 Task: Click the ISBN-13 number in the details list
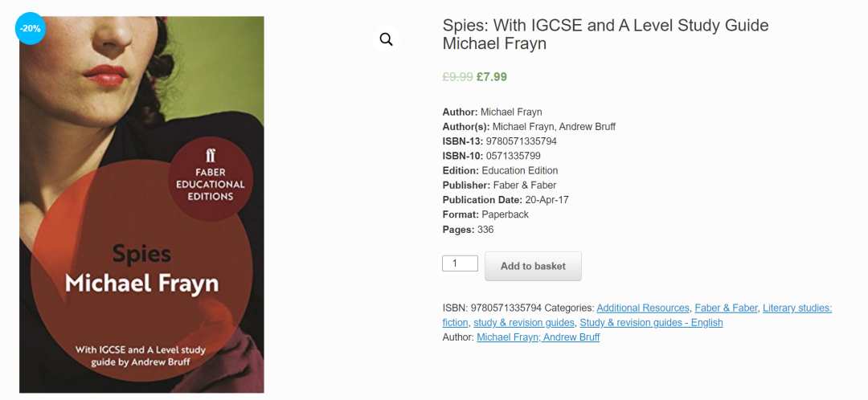coord(521,141)
